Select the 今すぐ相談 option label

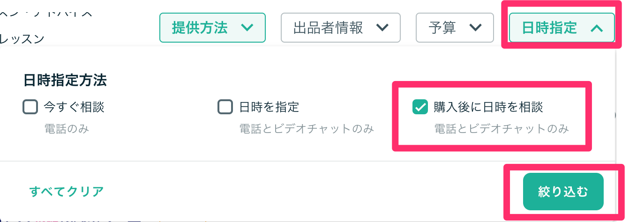(x=74, y=107)
